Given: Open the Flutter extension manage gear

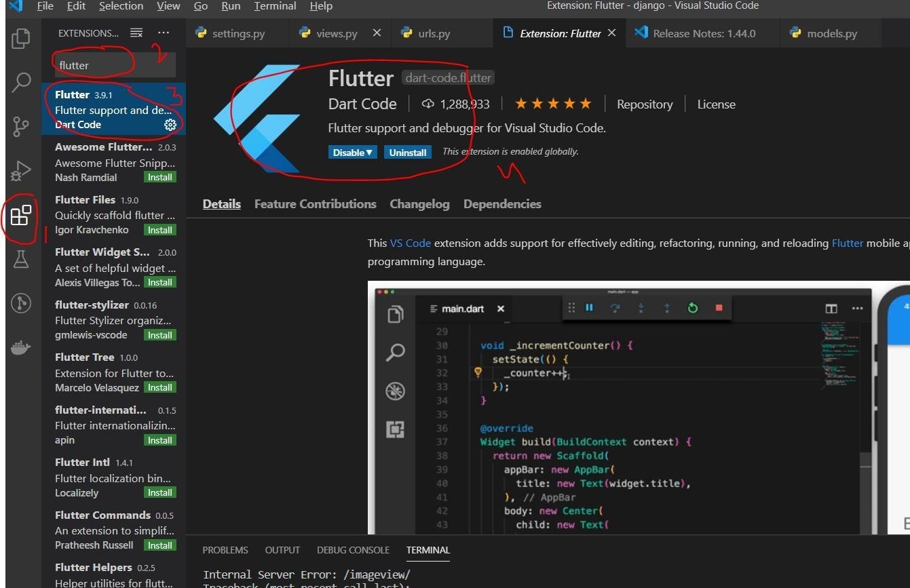Looking at the screenshot, I should 170,125.
